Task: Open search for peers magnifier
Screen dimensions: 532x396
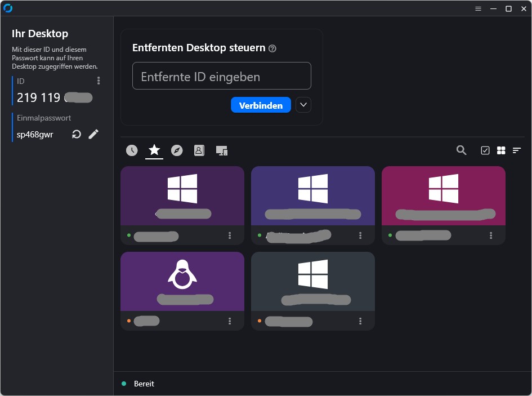Action: (x=461, y=150)
